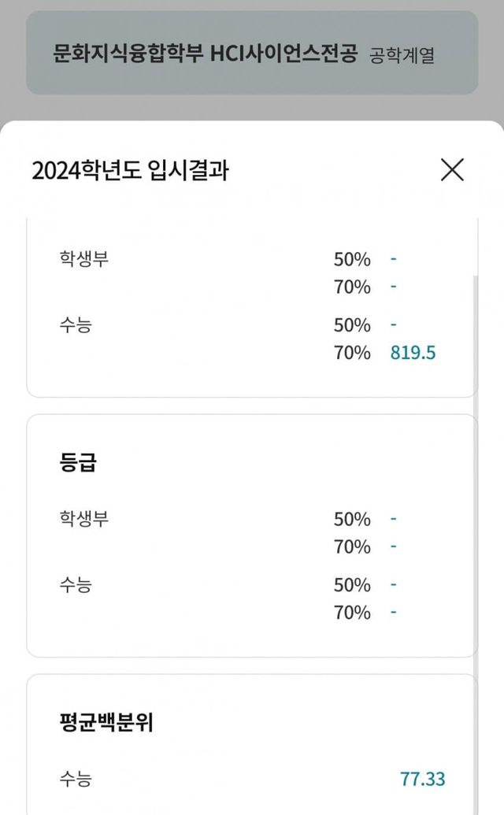The height and width of the screenshot is (815, 504).
Task: Click the 77.33 평균백분위 value
Action: pos(422,779)
